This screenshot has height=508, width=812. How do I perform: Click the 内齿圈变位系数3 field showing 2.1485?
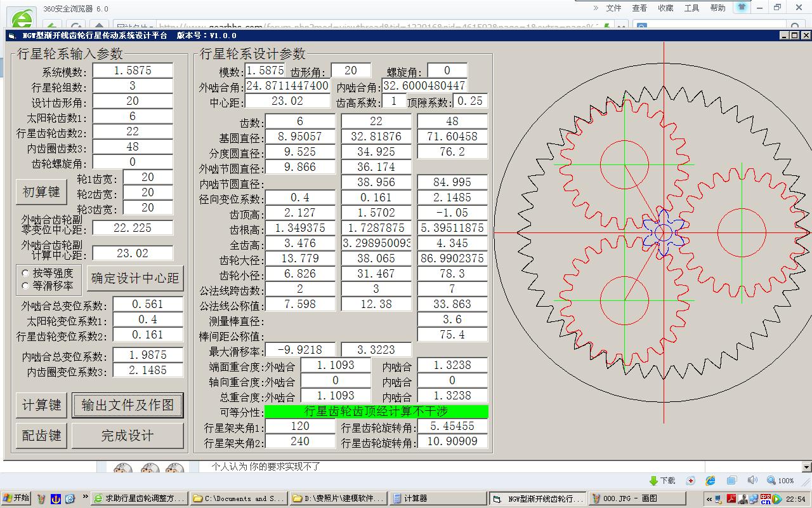148,370
